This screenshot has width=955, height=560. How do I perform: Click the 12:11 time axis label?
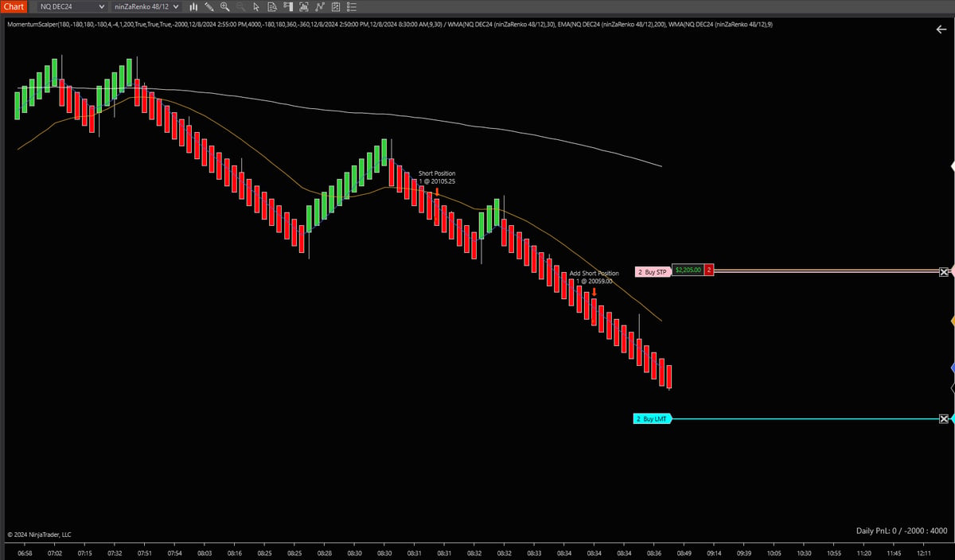pos(924,553)
